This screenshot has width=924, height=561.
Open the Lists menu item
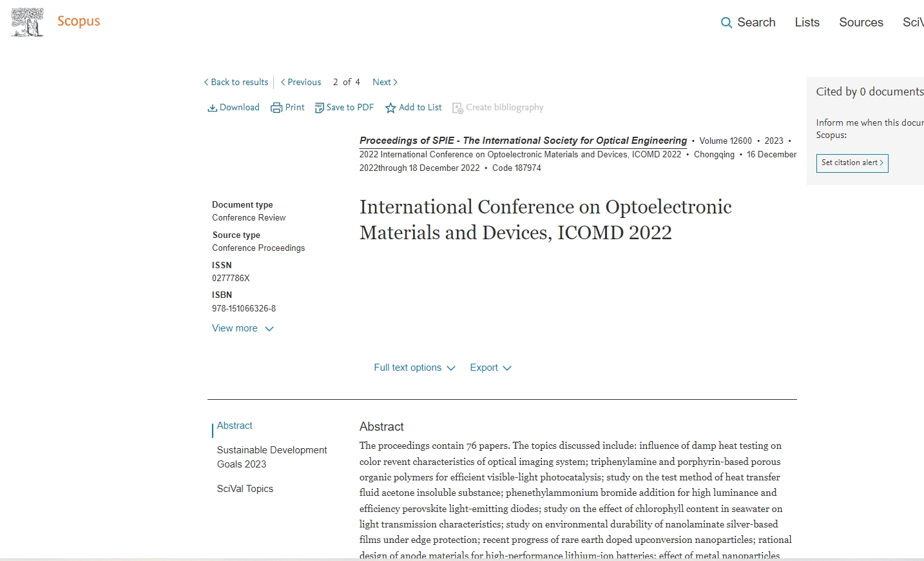coord(807,23)
